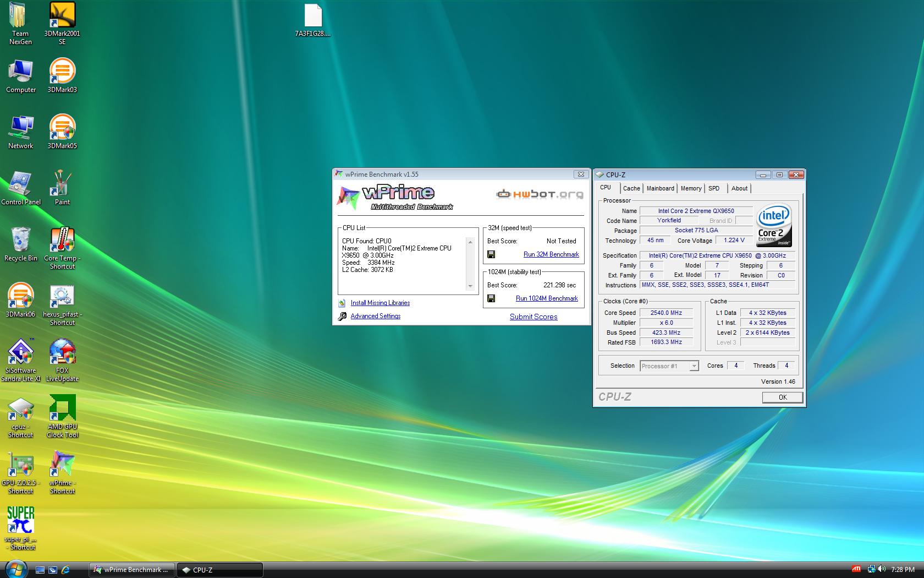Image resolution: width=924 pixels, height=578 pixels.
Task: Select the hexus_pifast shortcut icon
Action: coord(62,306)
